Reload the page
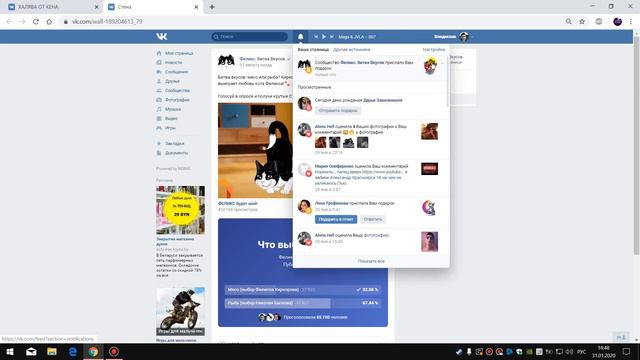 (36, 22)
